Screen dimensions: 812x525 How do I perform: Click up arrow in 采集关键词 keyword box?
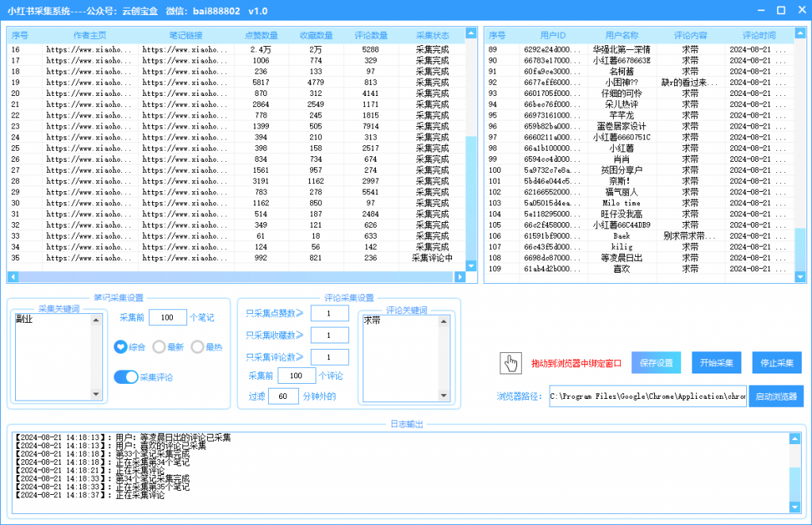(97, 320)
